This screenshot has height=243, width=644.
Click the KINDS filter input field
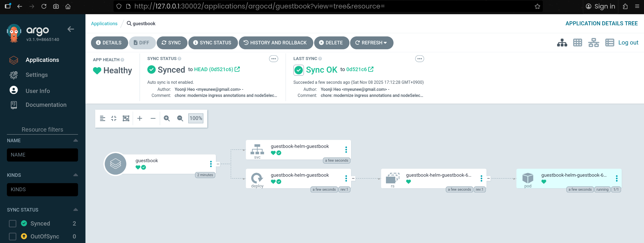(42, 189)
